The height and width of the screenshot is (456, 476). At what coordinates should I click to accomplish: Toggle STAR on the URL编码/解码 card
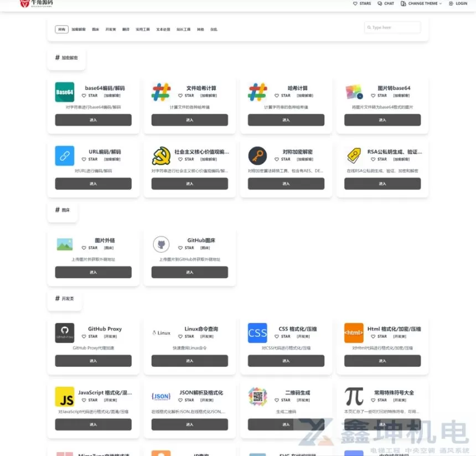pos(90,160)
